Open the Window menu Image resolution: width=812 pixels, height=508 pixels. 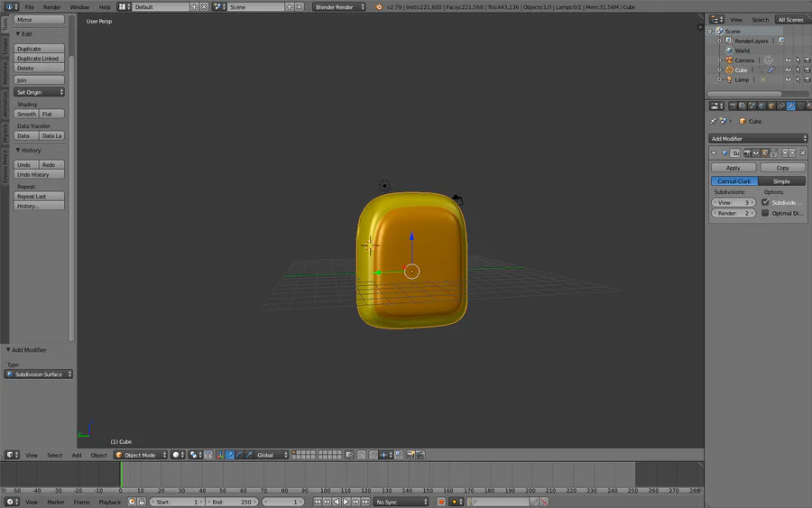click(79, 7)
